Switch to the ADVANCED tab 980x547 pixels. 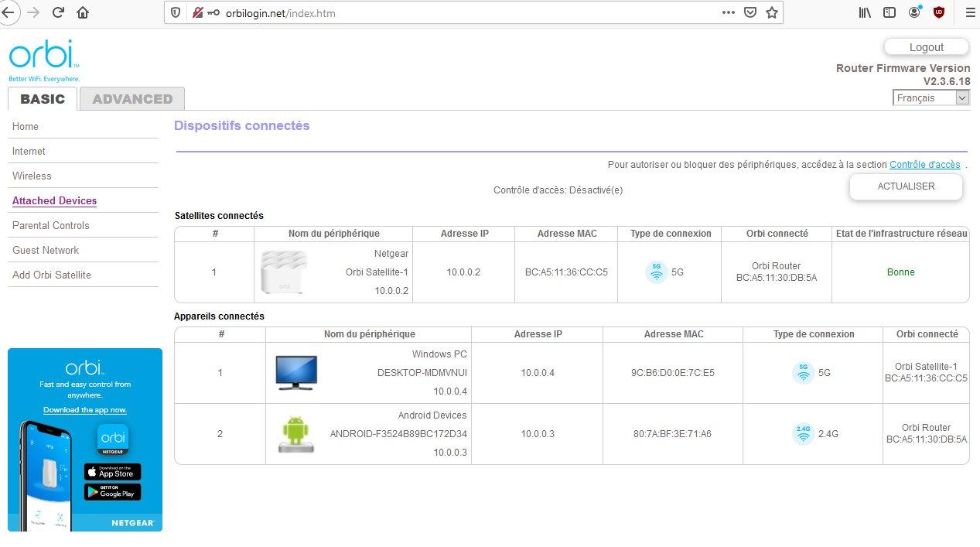coord(132,99)
